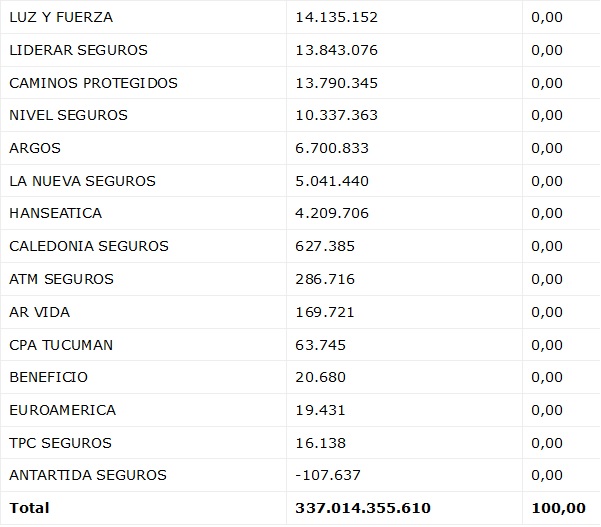Select the total amount 337.014.355.610
This screenshot has width=601, height=527.
click(363, 508)
